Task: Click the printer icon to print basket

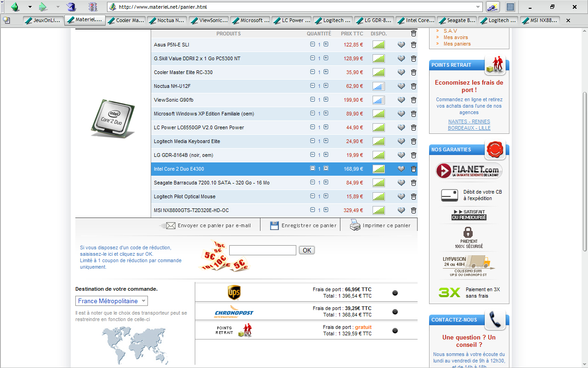Action: point(355,225)
